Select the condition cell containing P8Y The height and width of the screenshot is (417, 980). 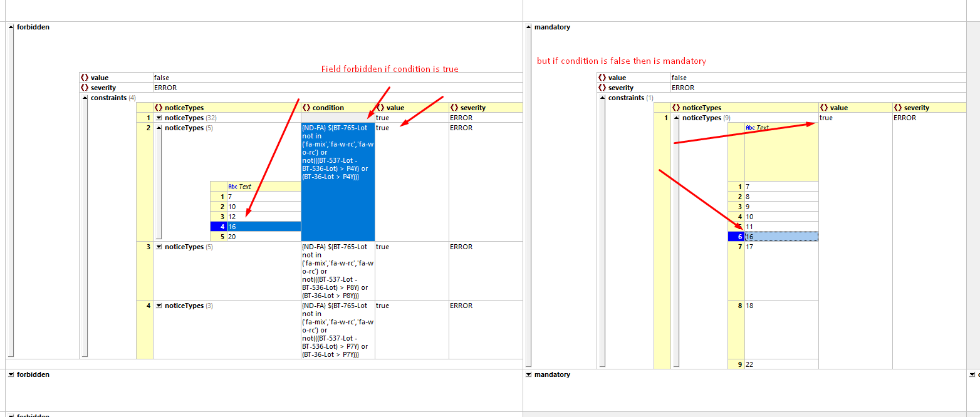coord(338,270)
